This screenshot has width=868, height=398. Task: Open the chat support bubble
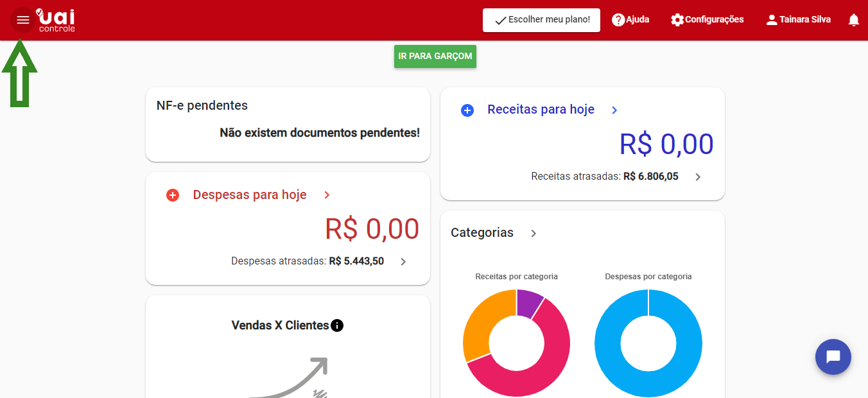833,357
